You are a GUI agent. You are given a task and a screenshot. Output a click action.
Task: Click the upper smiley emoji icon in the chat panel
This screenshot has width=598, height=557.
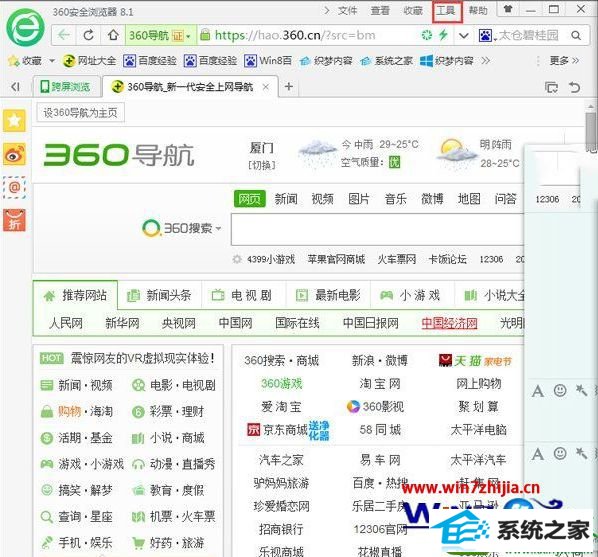click(560, 390)
